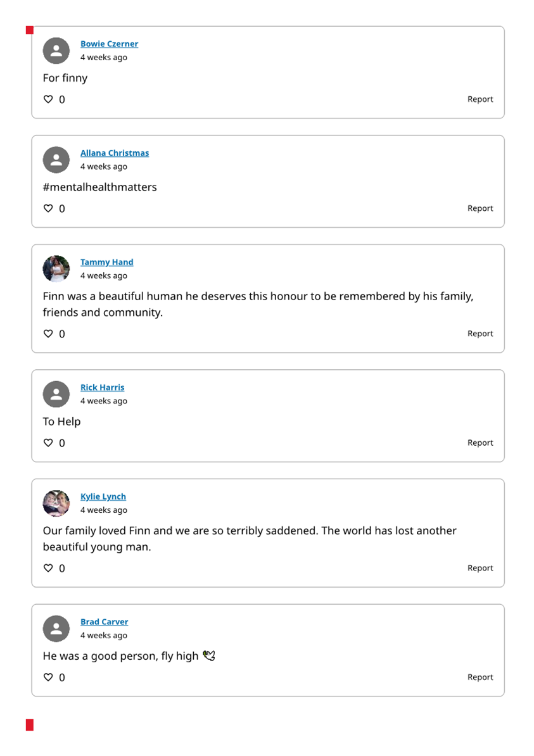Viewport: 534px width, 756px height.
Task: Go to Kylie Lynch's profile link
Action: [103, 496]
